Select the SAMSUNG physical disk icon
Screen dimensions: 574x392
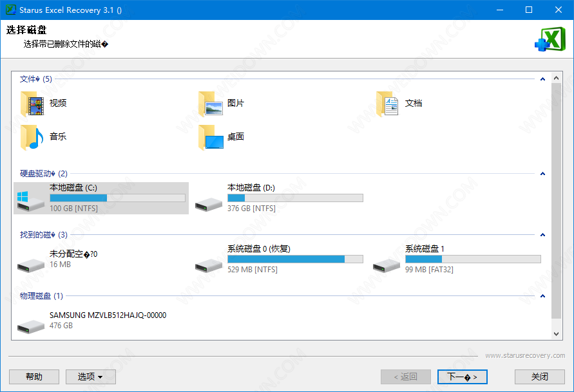tap(31, 326)
